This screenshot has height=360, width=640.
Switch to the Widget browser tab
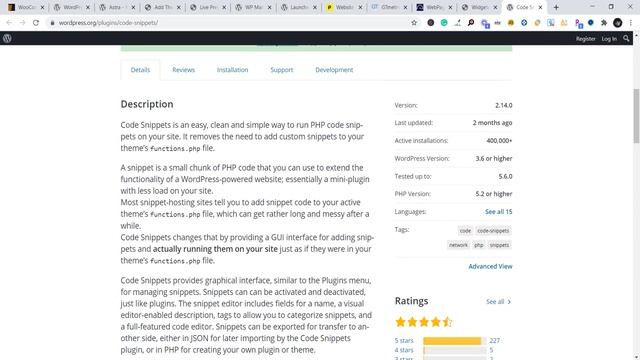[x=480, y=7]
